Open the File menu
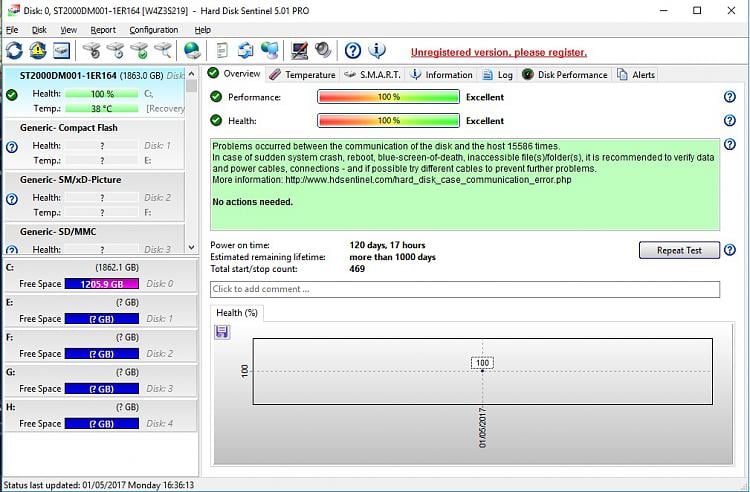The image size is (750, 492). click(x=12, y=30)
